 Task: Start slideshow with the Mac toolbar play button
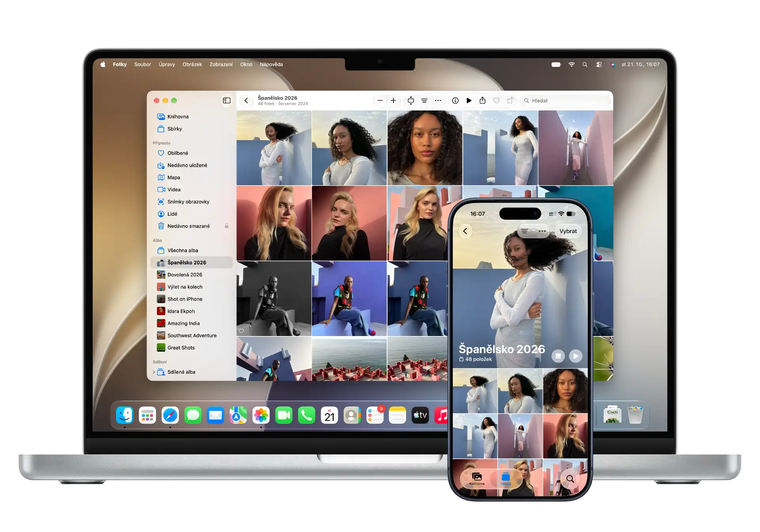click(469, 101)
